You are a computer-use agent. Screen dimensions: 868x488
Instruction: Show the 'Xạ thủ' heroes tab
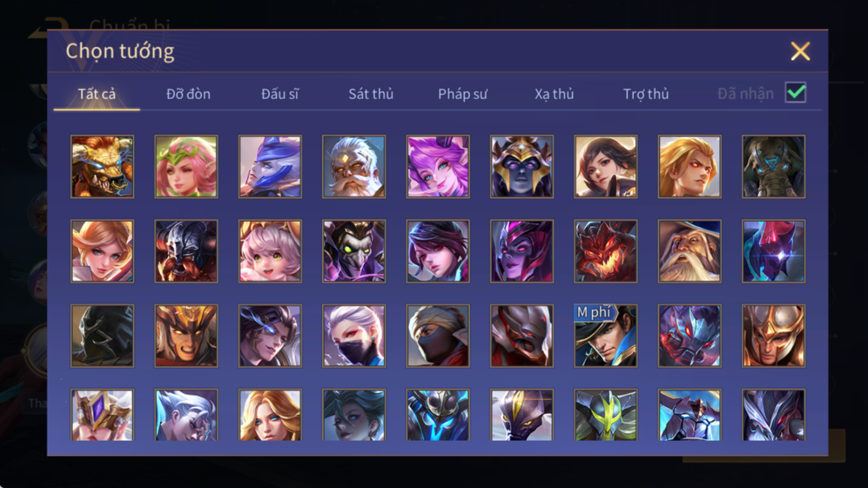(x=554, y=94)
